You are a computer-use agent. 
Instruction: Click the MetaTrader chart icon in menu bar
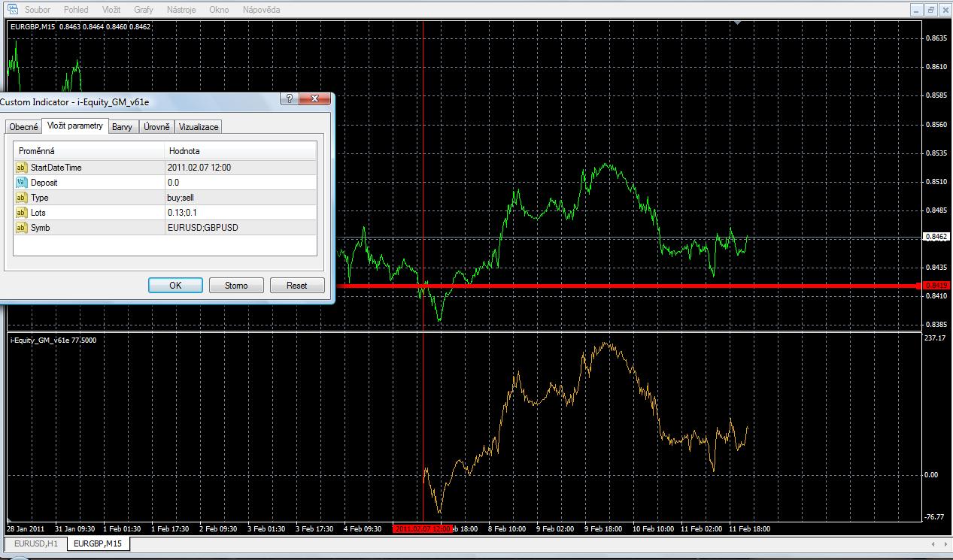(x=13, y=9)
